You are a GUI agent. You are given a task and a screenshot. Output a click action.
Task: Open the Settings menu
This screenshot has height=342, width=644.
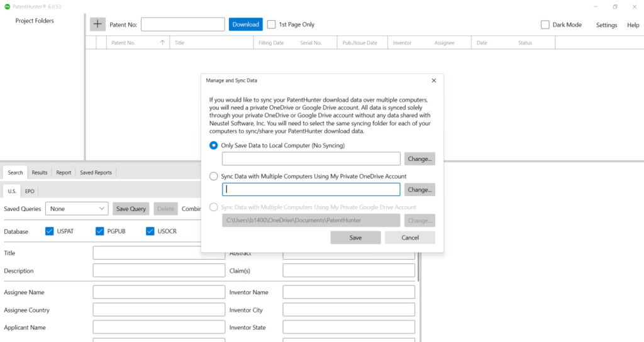(606, 25)
